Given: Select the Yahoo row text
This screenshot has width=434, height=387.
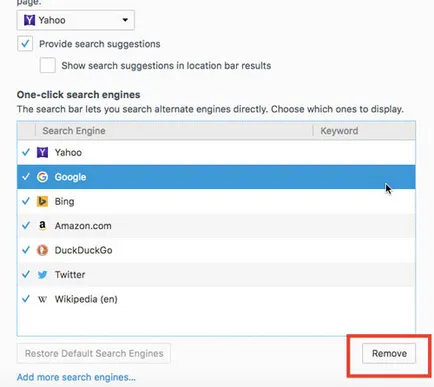Looking at the screenshot, I should coord(68,153).
